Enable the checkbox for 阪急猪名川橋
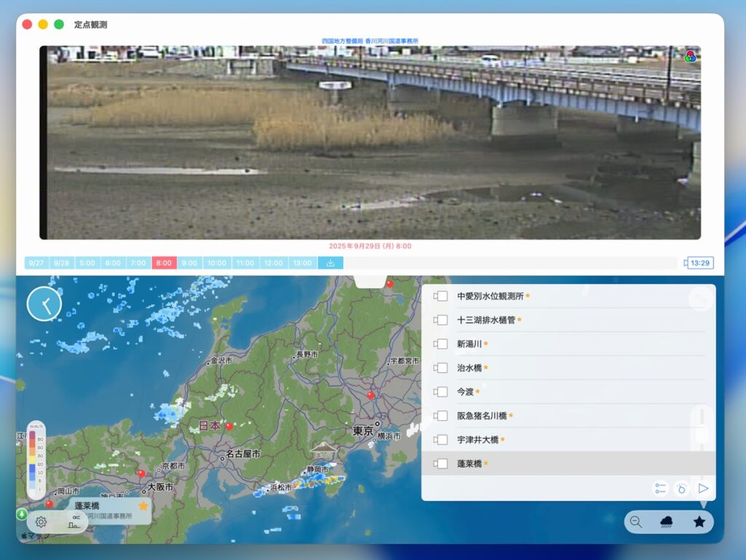 (441, 416)
